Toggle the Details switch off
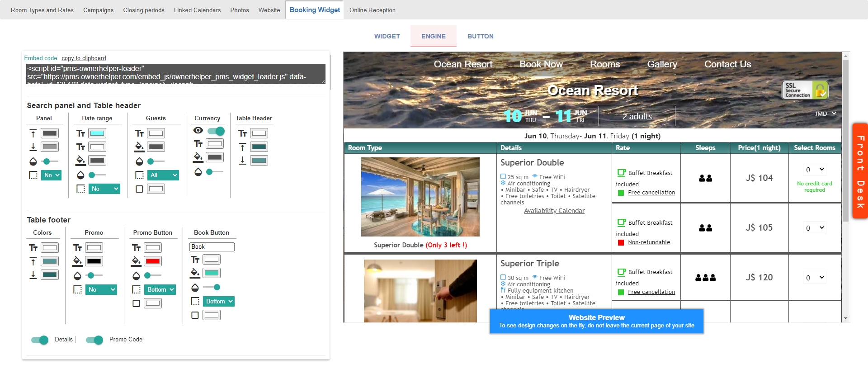Image resolution: width=868 pixels, height=369 pixels. point(40,340)
